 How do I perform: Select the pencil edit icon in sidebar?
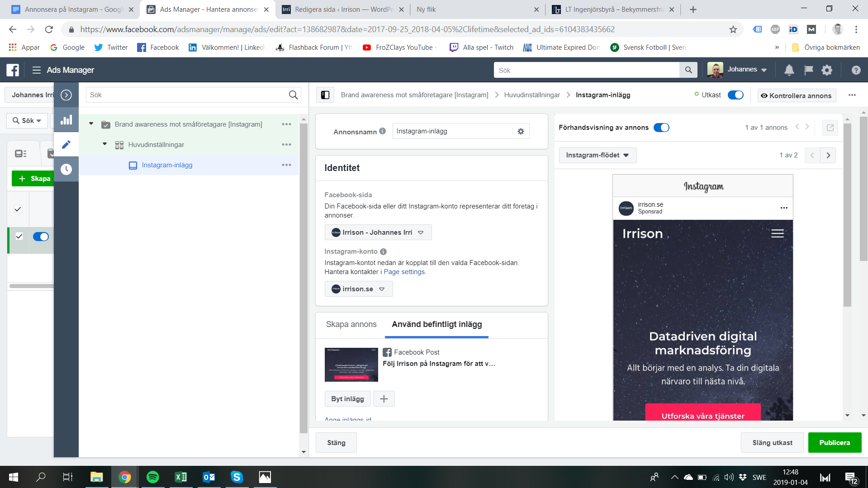pyautogui.click(x=66, y=144)
